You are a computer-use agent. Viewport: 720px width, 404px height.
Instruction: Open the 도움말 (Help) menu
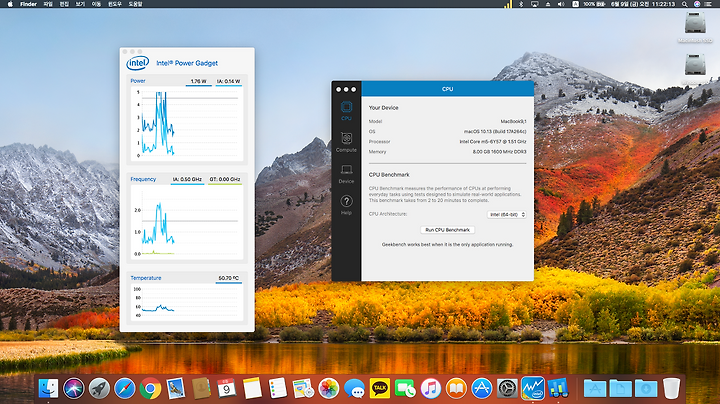pos(135,4)
